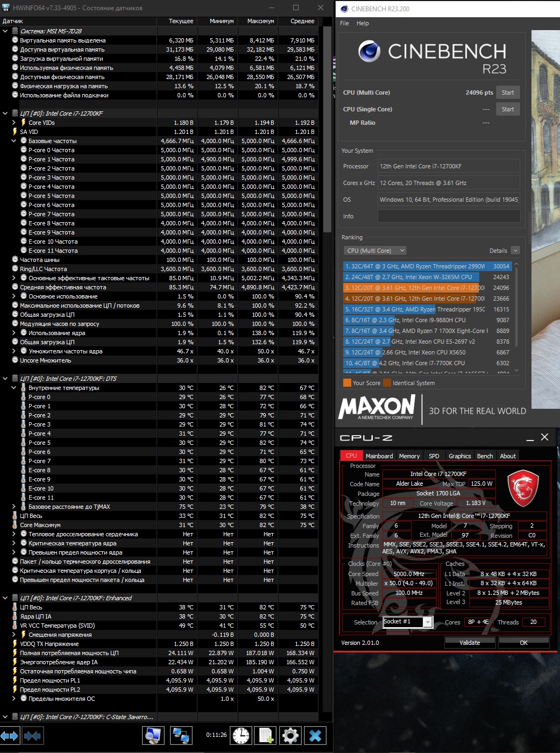Image resolution: width=560 pixels, height=753 pixels.
Task: Reset the sensor clock timer icon
Action: pos(241,735)
